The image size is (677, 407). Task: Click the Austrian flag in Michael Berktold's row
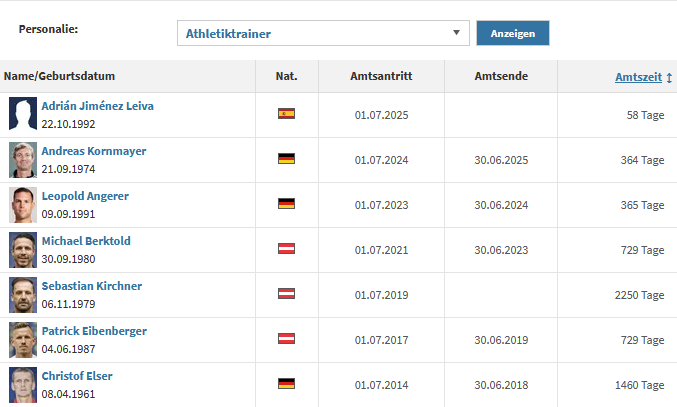point(286,249)
